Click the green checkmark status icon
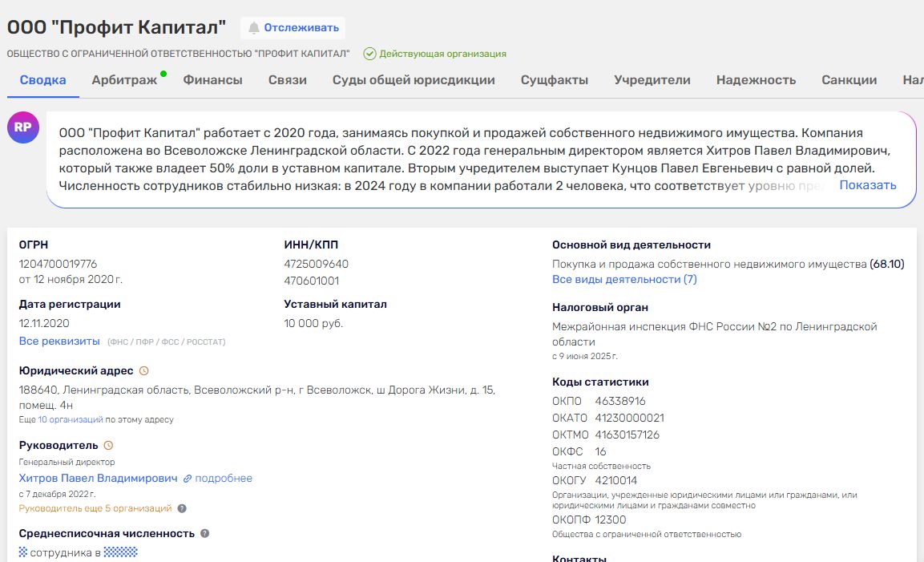This screenshot has width=924, height=562. coord(369,54)
